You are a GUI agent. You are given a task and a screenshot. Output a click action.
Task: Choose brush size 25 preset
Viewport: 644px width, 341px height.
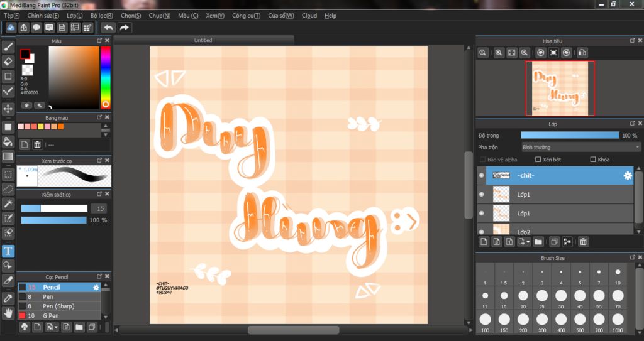[541, 298]
